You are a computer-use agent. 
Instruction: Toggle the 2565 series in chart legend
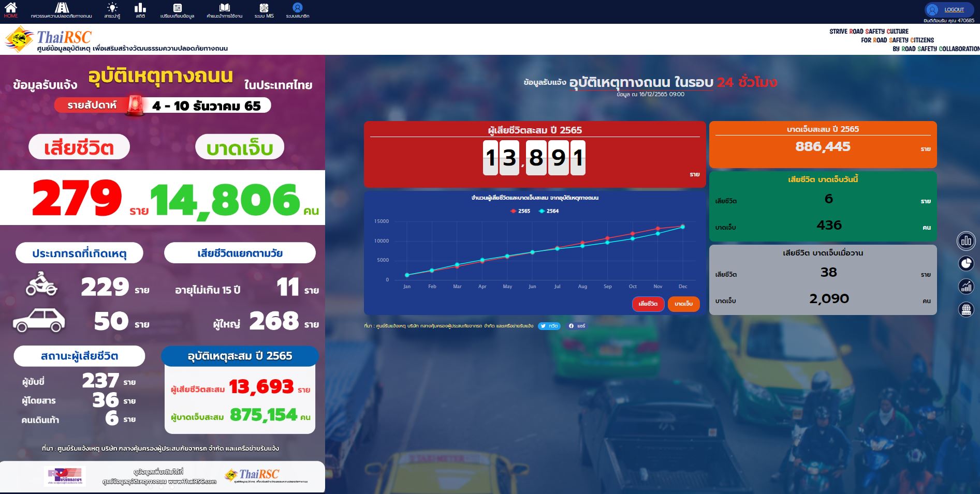520,211
